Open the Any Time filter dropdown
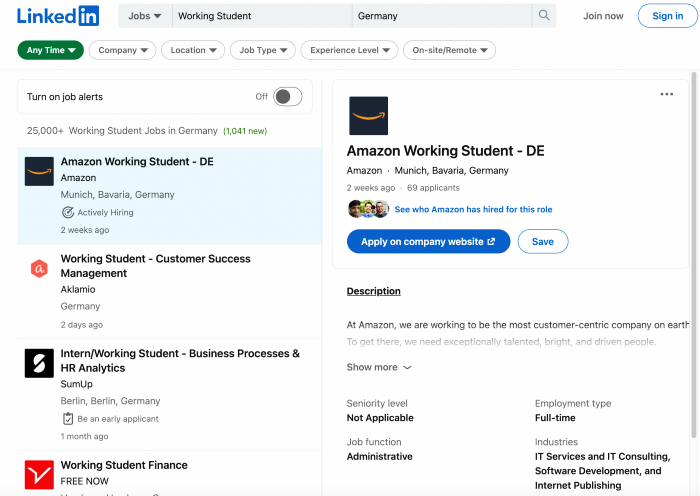 point(50,50)
